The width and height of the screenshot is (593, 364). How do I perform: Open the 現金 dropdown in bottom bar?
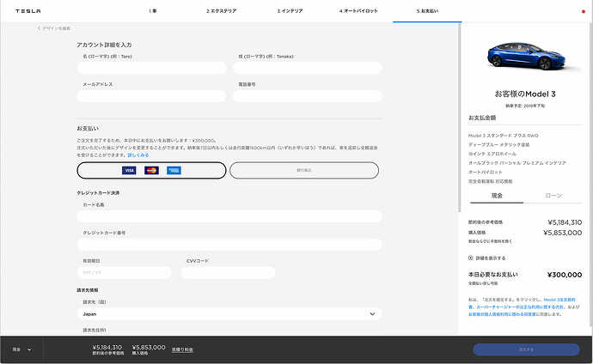(x=22, y=349)
